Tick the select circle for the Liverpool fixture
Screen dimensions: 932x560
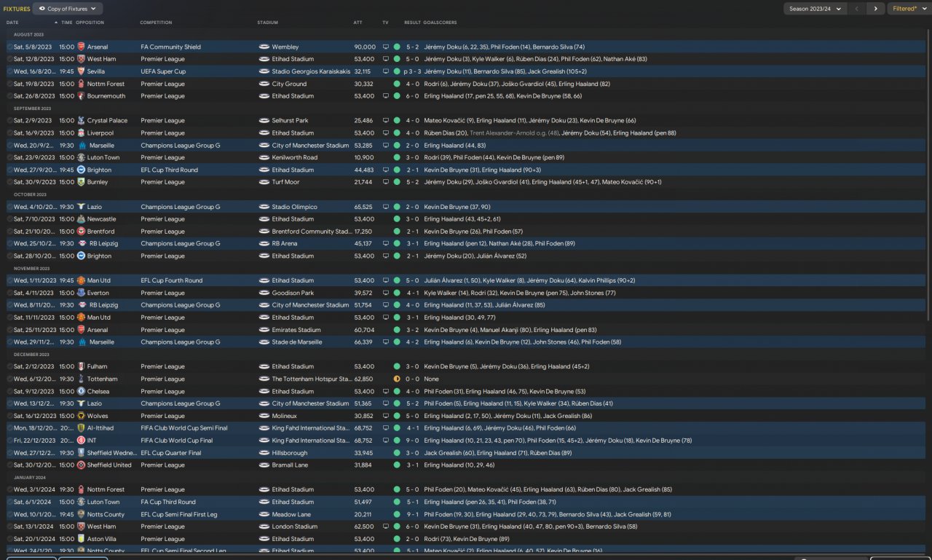(x=10, y=133)
